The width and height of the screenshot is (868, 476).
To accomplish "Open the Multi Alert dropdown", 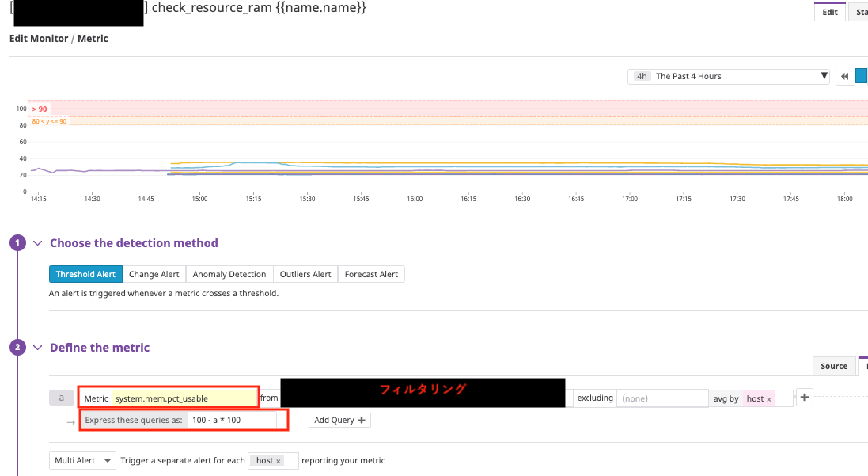I will coord(82,460).
